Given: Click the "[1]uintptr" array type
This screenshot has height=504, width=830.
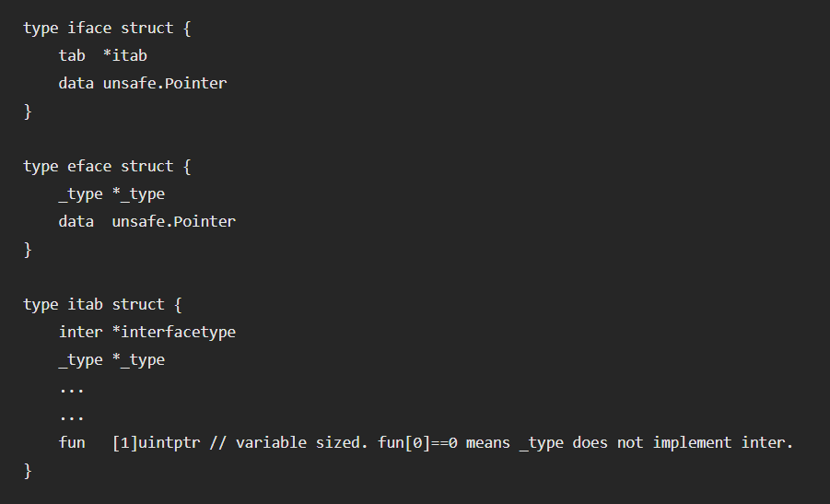Looking at the screenshot, I should (x=157, y=442).
